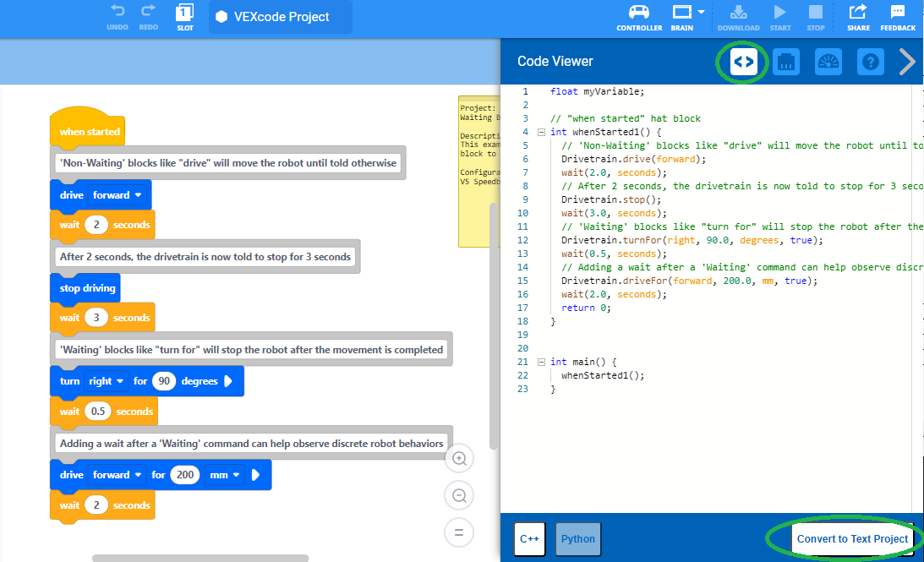This screenshot has width=924, height=562.
Task: Click Convert to Text Project button
Action: pos(852,539)
